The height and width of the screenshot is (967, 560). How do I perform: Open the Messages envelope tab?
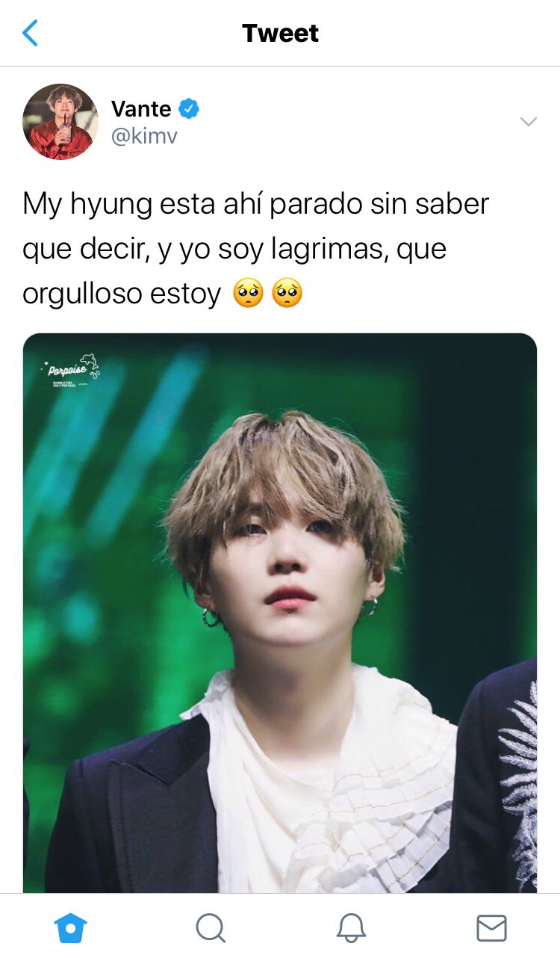click(491, 929)
